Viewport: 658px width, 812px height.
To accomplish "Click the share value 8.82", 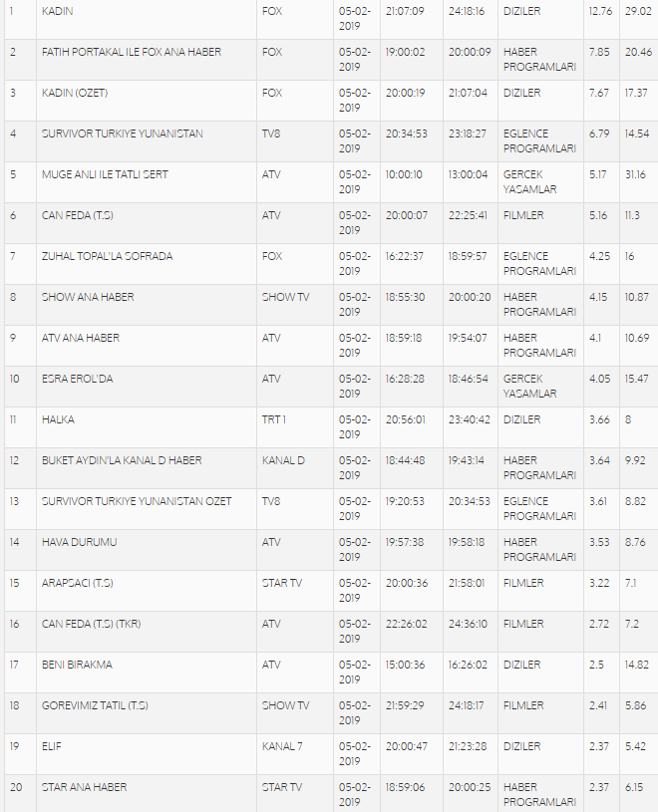I will tap(635, 502).
